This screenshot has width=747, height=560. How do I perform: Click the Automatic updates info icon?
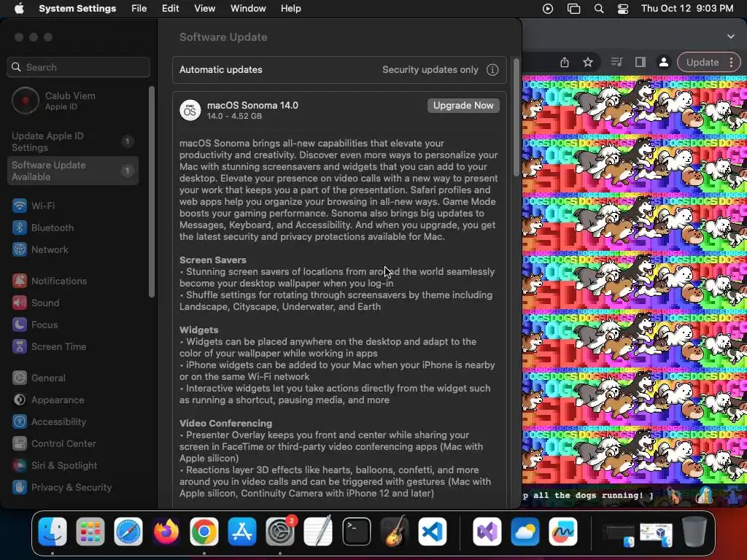coord(492,70)
